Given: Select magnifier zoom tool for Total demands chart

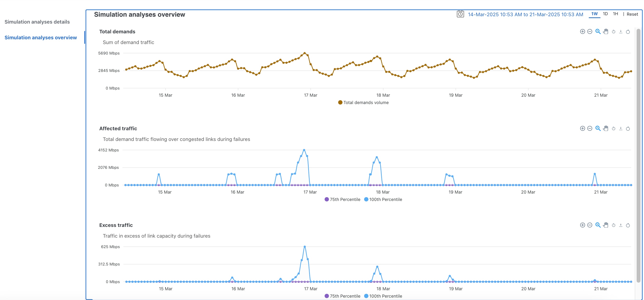Looking at the screenshot, I should point(598,31).
